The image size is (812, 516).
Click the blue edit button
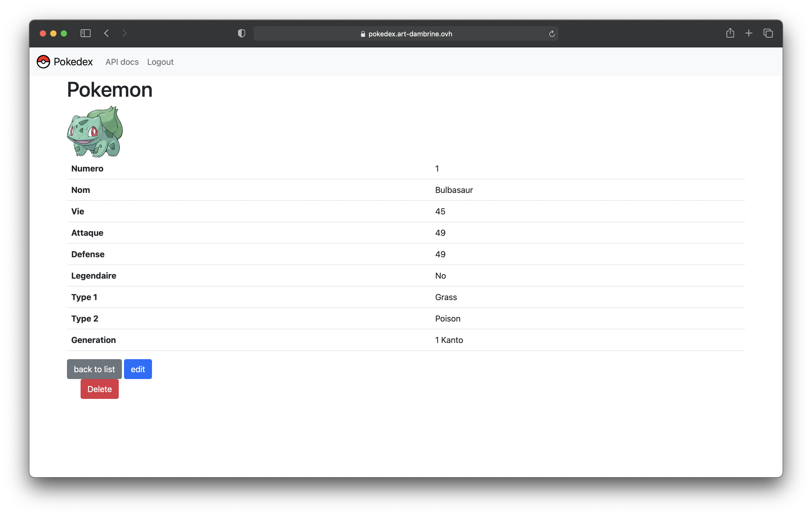(x=138, y=369)
